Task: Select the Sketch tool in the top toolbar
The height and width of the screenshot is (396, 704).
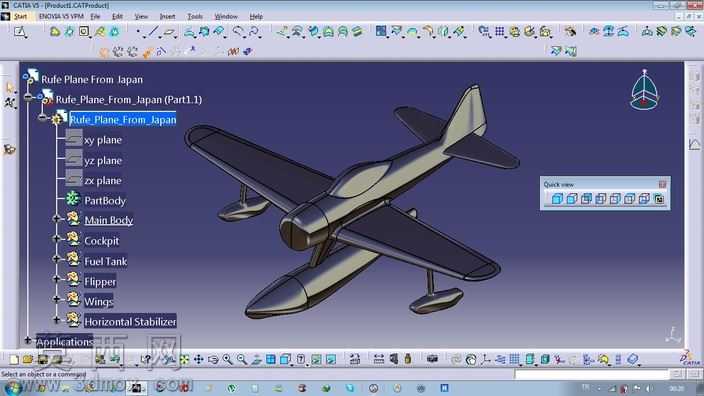Action: 20,32
